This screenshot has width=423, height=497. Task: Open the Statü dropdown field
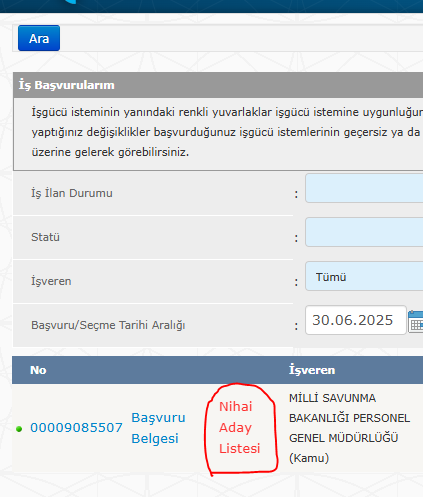(364, 232)
